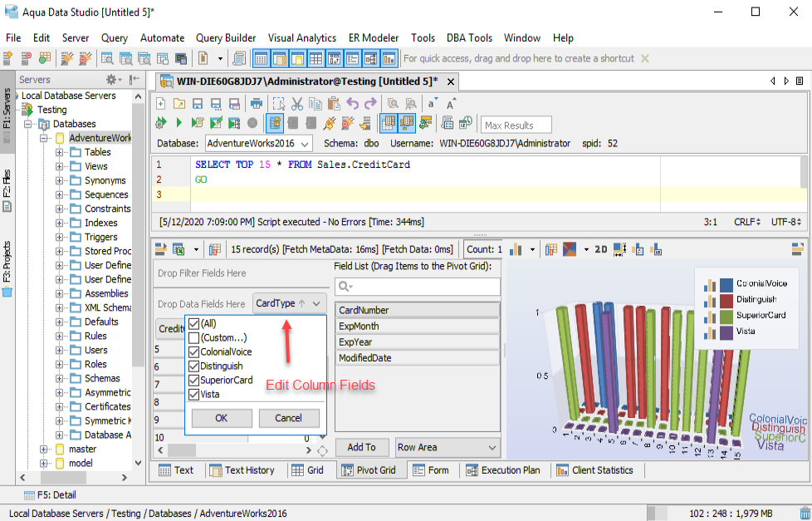812x521 pixels.
Task: Click the 2D chart mode icon
Action: [x=600, y=249]
